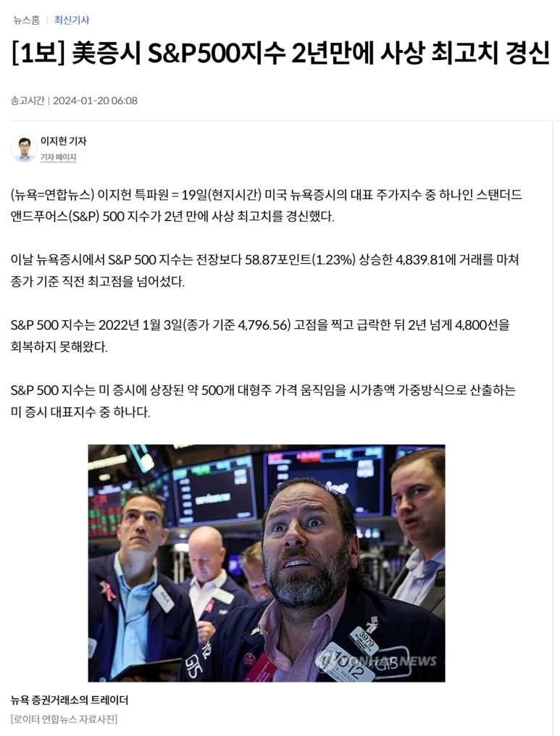The height and width of the screenshot is (736, 560).
Task: Click the 로이터 연합뉴스 자료사진 credit text
Action: [x=64, y=719]
